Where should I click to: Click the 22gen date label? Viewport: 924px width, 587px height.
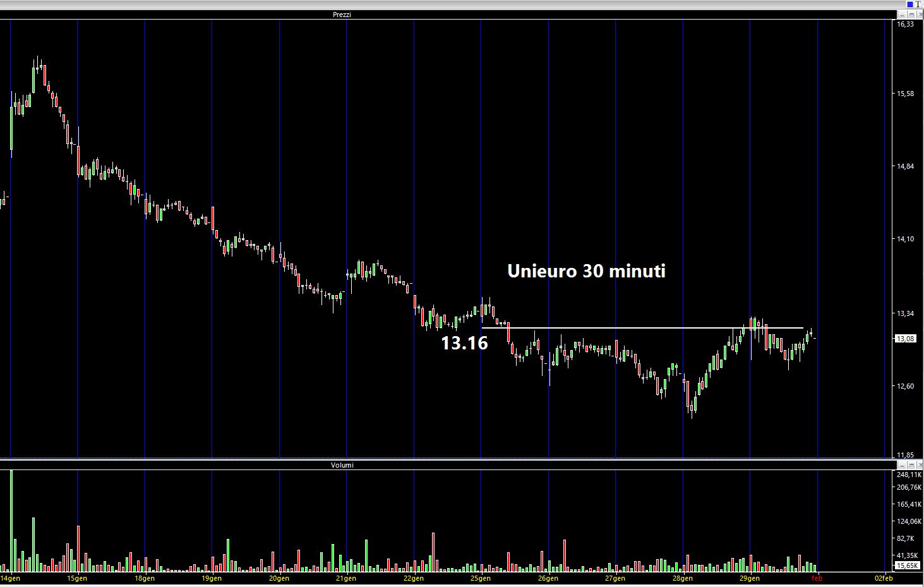[414, 578]
